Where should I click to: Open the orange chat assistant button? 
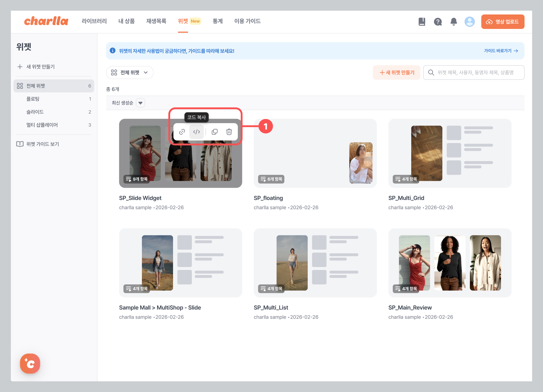[30, 363]
